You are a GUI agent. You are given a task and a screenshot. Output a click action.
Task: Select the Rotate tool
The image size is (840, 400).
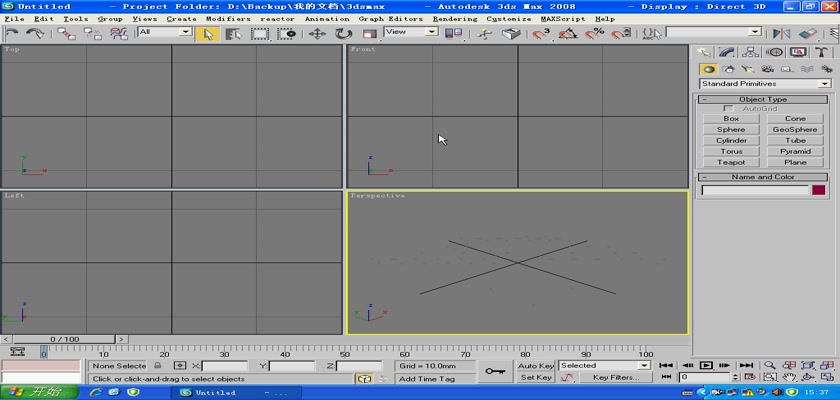click(343, 34)
